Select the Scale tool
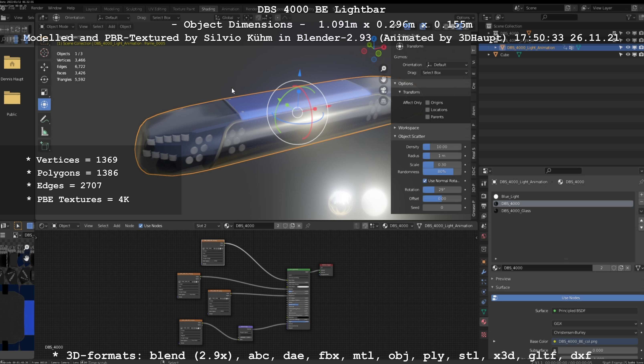 tap(44, 92)
